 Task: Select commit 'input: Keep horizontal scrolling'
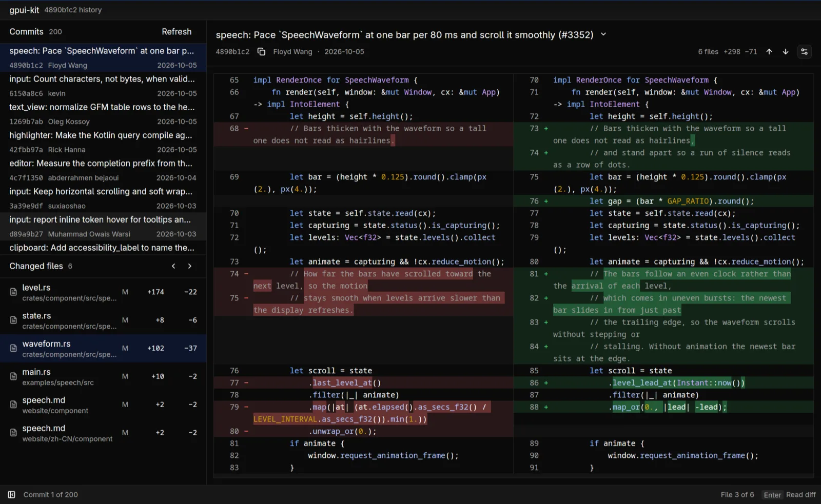[103, 198]
